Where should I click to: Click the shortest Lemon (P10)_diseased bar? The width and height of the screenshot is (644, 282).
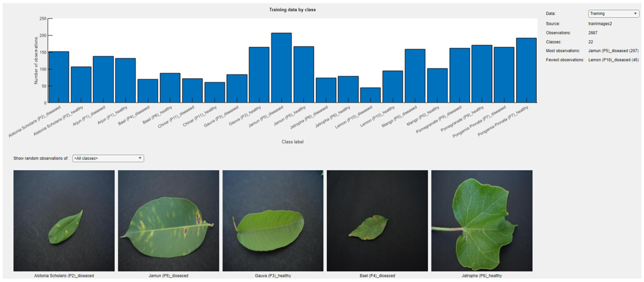point(370,95)
